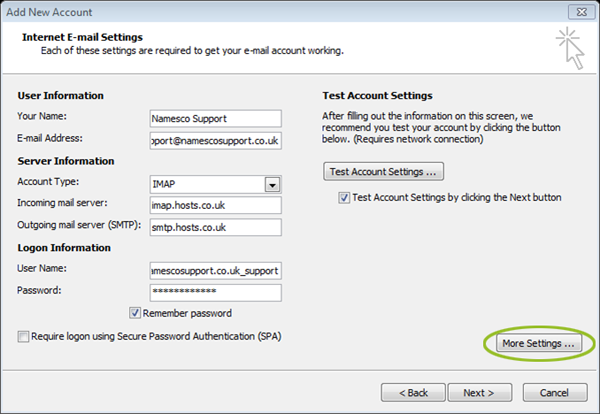Click into the Your Name field
The height and width of the screenshot is (414, 600).
click(216, 119)
